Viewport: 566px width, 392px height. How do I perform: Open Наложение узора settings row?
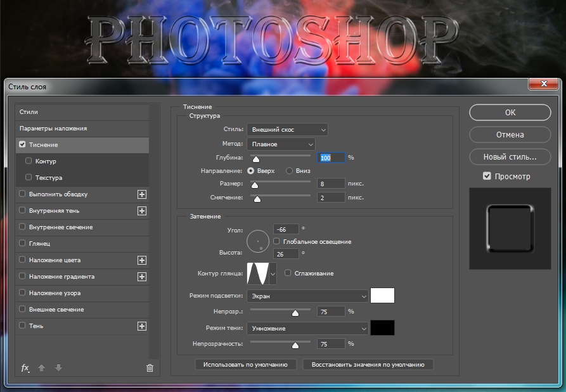point(82,293)
